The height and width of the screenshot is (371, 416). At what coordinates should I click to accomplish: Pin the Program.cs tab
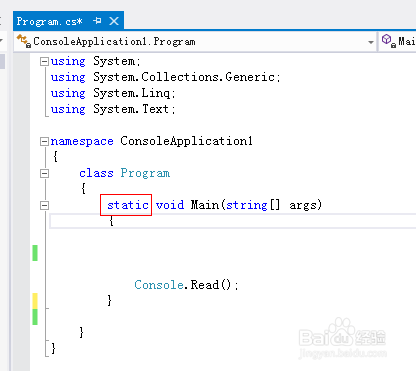tap(97, 21)
